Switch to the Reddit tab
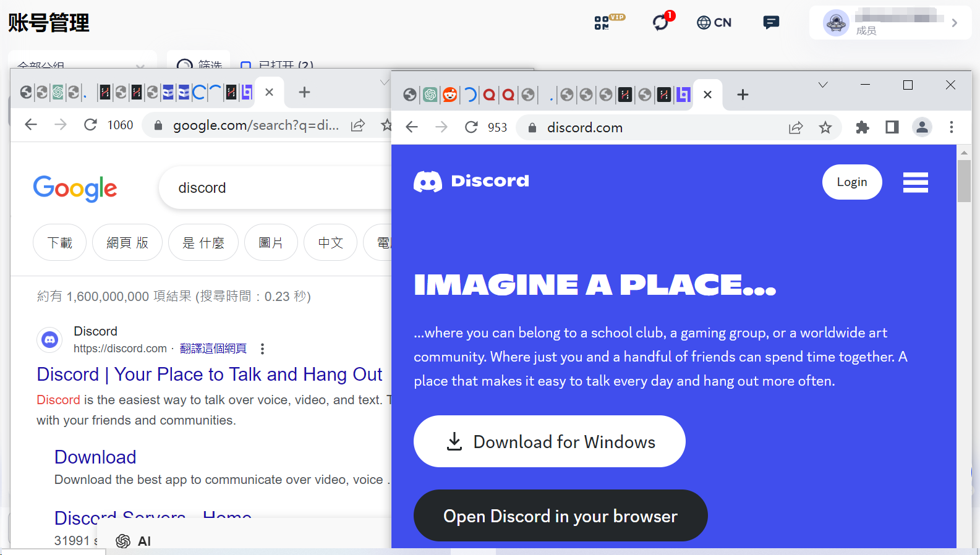Image resolution: width=980 pixels, height=555 pixels. pos(450,95)
